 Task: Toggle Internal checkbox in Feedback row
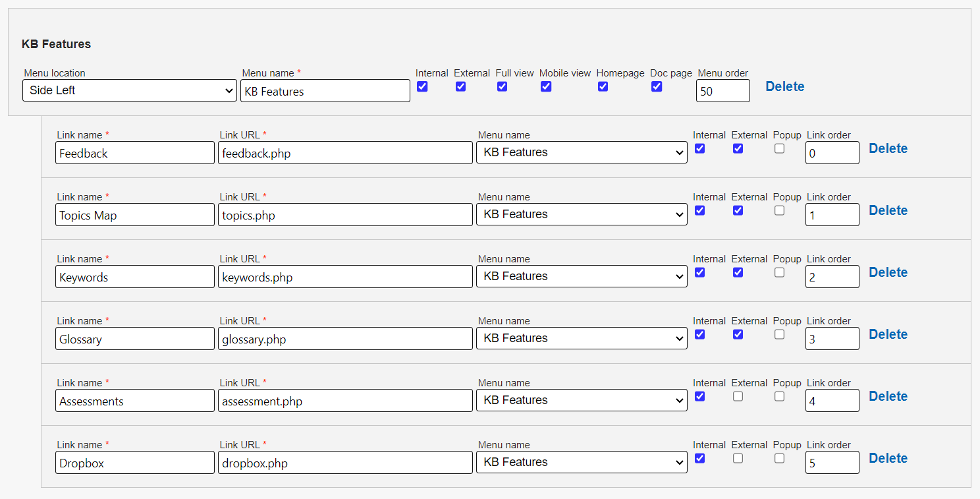coord(699,148)
